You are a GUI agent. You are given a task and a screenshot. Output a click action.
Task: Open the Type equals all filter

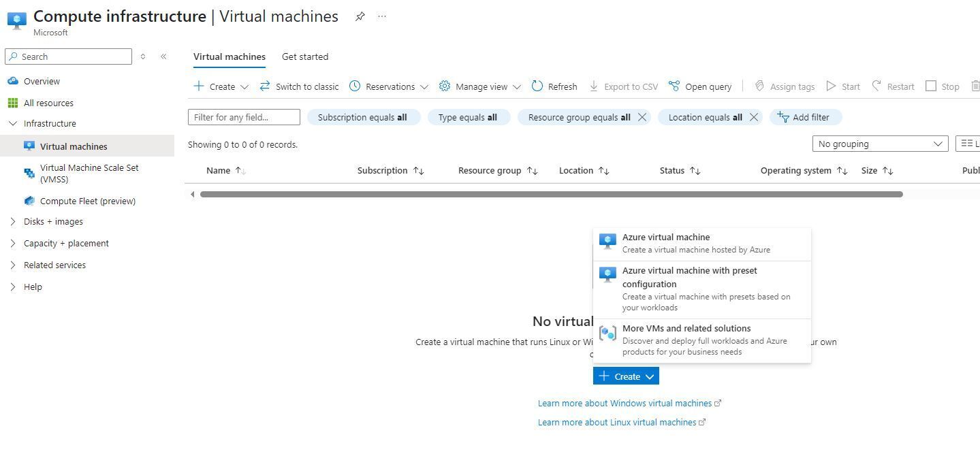pos(469,117)
